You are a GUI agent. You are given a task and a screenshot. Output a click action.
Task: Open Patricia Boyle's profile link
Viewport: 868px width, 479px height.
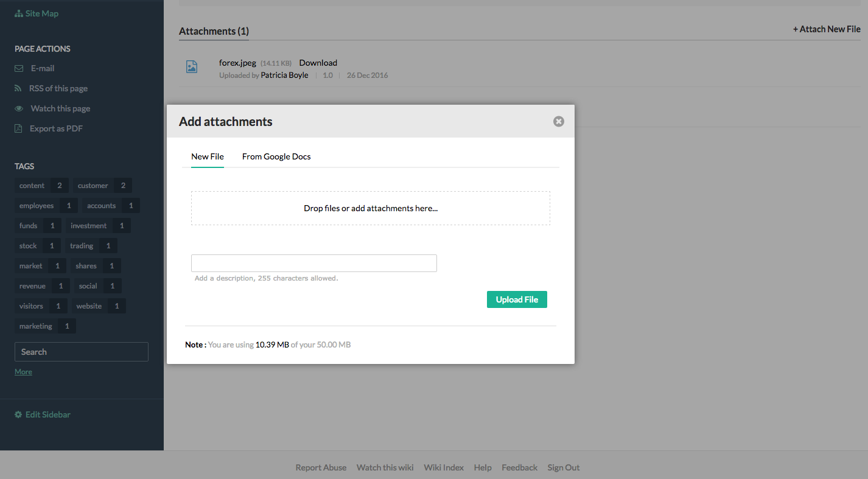[x=284, y=75]
